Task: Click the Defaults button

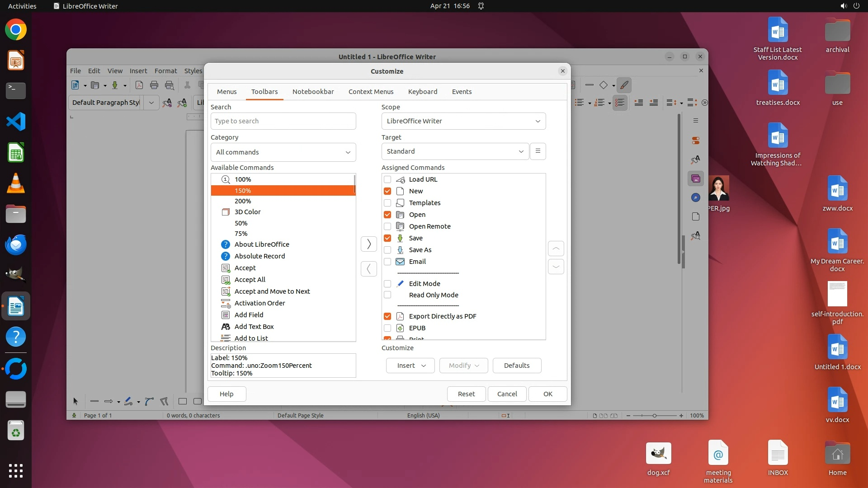Action: 517,366
